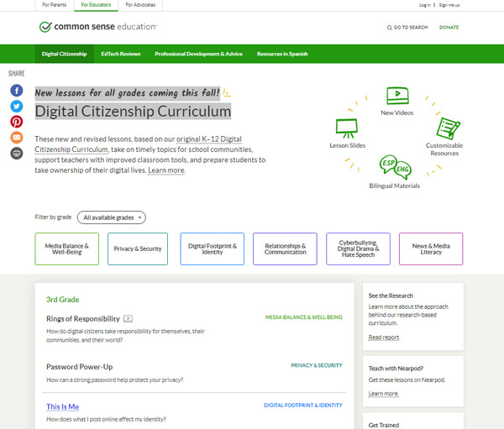Open Resources in Spanish menu
The height and width of the screenshot is (429, 504).
point(282,54)
